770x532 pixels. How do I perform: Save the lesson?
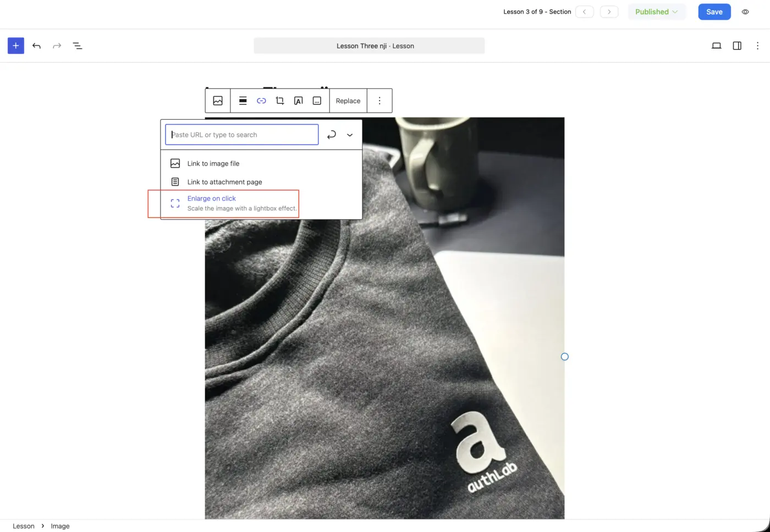tap(714, 12)
